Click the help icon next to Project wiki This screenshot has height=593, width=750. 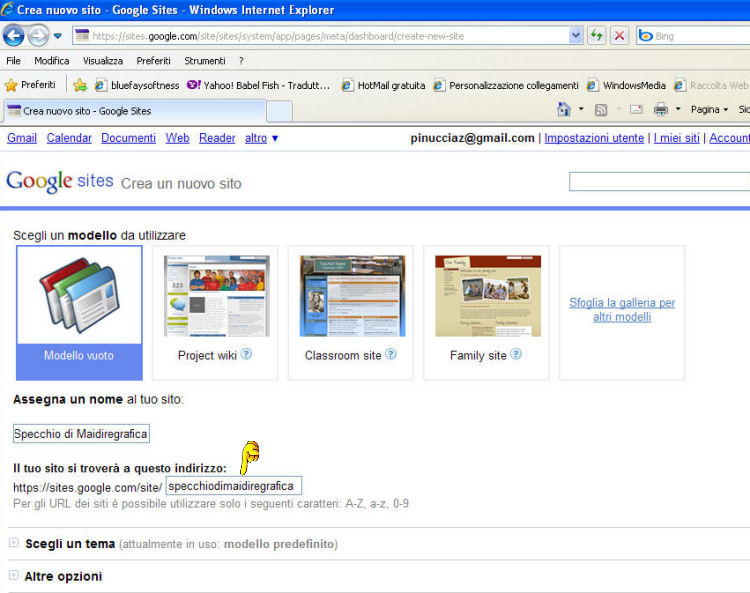point(246,354)
